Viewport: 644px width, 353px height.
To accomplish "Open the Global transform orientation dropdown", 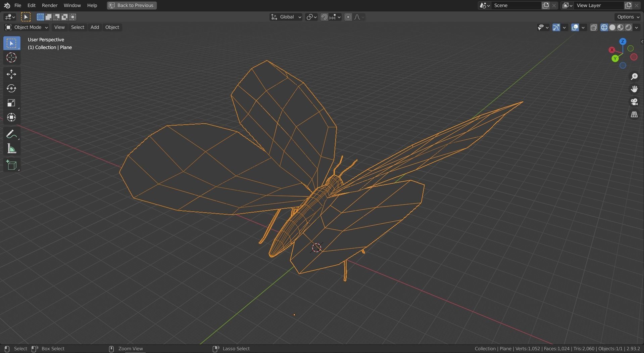I will (x=286, y=17).
